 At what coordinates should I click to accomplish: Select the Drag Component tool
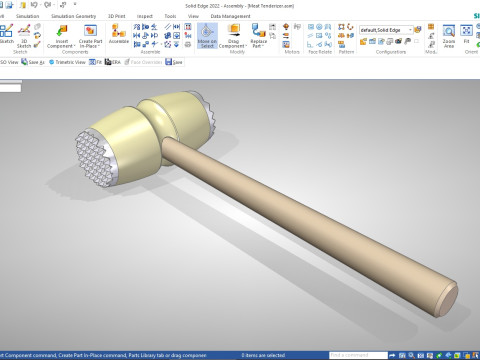pos(233,36)
